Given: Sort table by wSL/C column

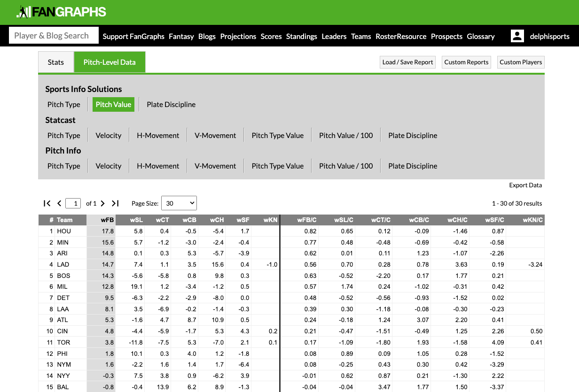Looking at the screenshot, I should [344, 220].
